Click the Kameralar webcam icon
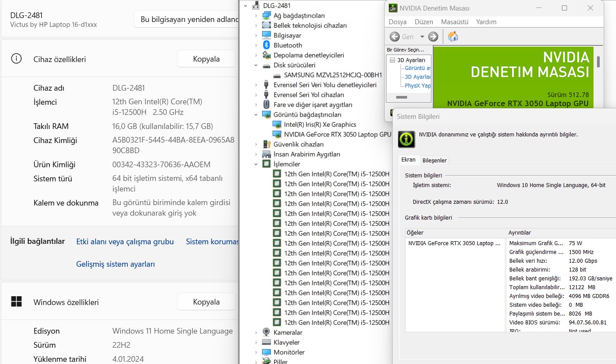The height and width of the screenshot is (364, 616). [x=266, y=332]
